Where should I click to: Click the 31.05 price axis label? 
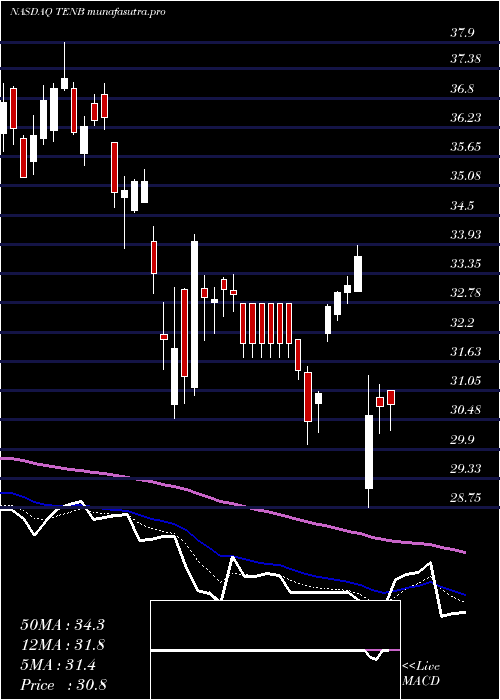[x=465, y=381]
